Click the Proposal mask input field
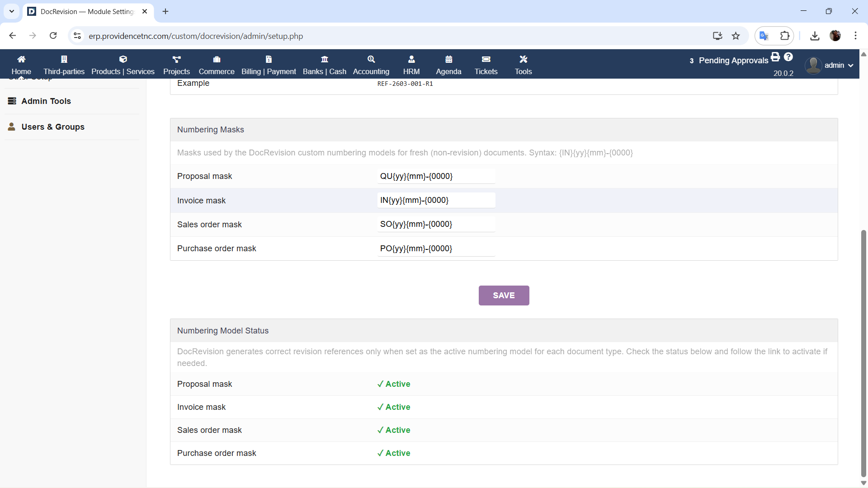Viewport: 868px width, 488px height. click(436, 176)
